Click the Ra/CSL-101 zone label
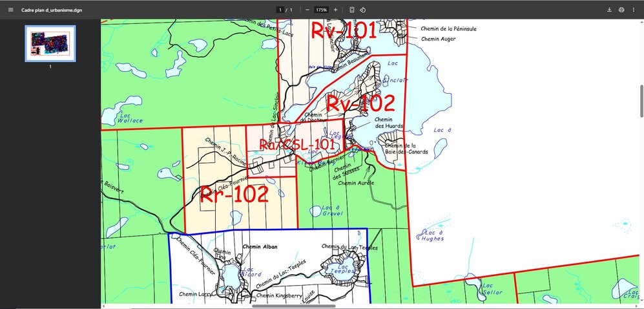This screenshot has width=644, height=309. click(297, 145)
